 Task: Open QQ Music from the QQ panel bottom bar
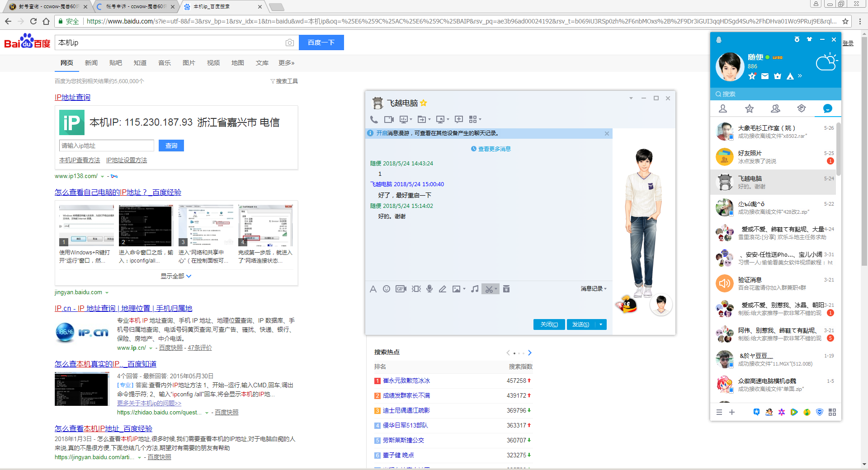(x=807, y=412)
